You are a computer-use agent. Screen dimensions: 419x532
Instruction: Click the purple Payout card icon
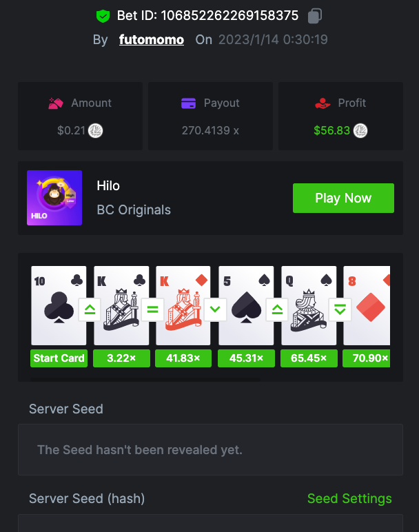(188, 103)
